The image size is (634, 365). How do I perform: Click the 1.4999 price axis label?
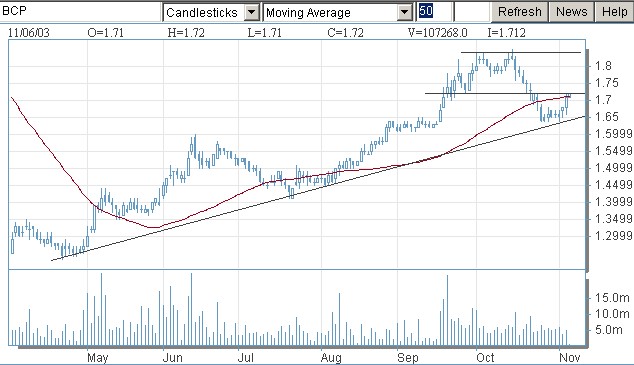[613, 168]
